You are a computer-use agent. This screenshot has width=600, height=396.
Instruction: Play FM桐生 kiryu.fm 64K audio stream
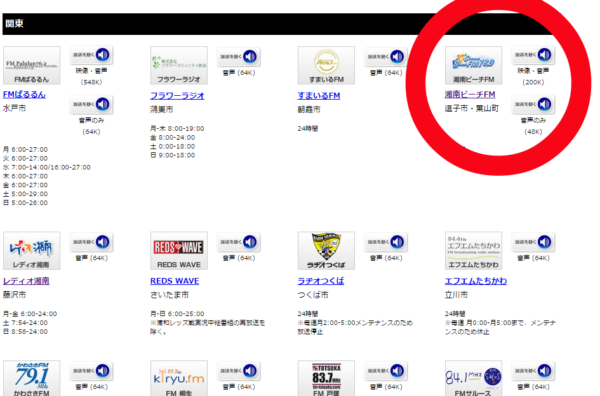coord(238,371)
